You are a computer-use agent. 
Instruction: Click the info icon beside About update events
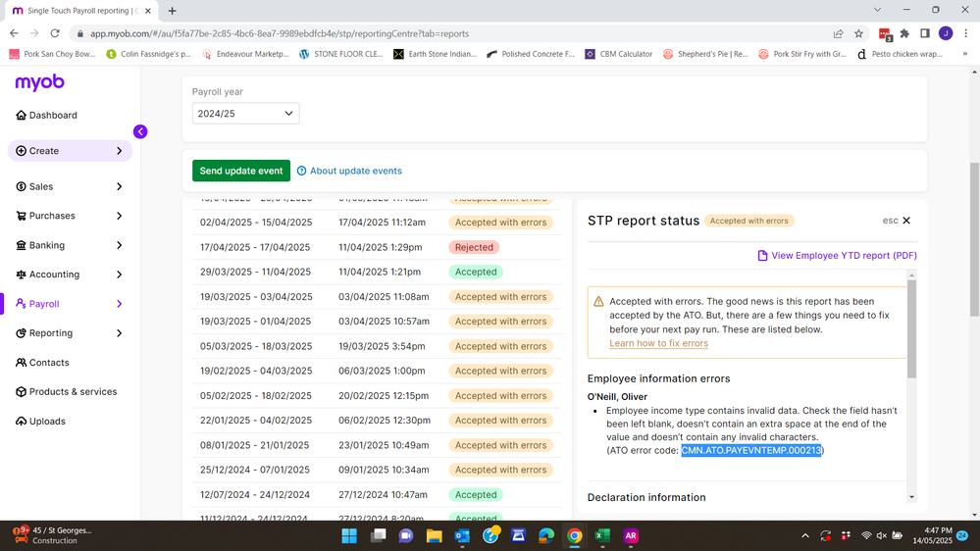click(302, 171)
